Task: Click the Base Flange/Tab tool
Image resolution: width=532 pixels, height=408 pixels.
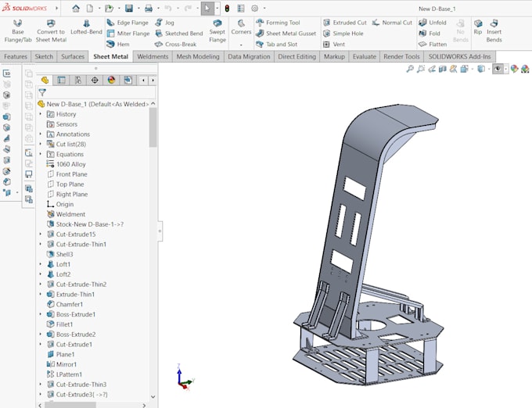Action: tap(18, 30)
